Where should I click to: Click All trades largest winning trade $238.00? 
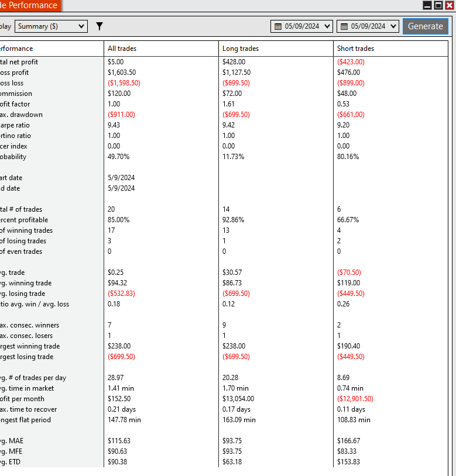click(x=119, y=346)
